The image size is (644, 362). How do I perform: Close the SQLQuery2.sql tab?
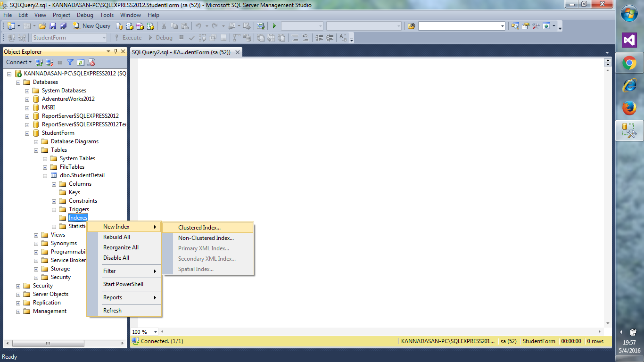[x=238, y=52]
